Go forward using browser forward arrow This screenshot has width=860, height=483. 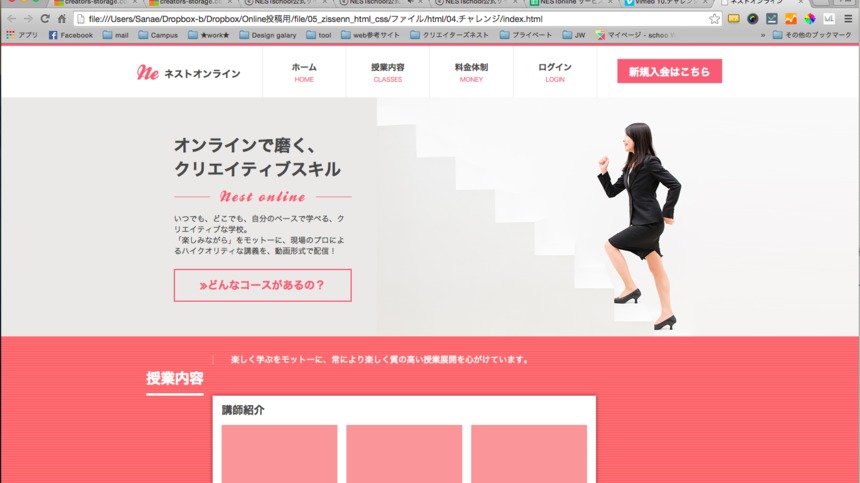[28, 19]
